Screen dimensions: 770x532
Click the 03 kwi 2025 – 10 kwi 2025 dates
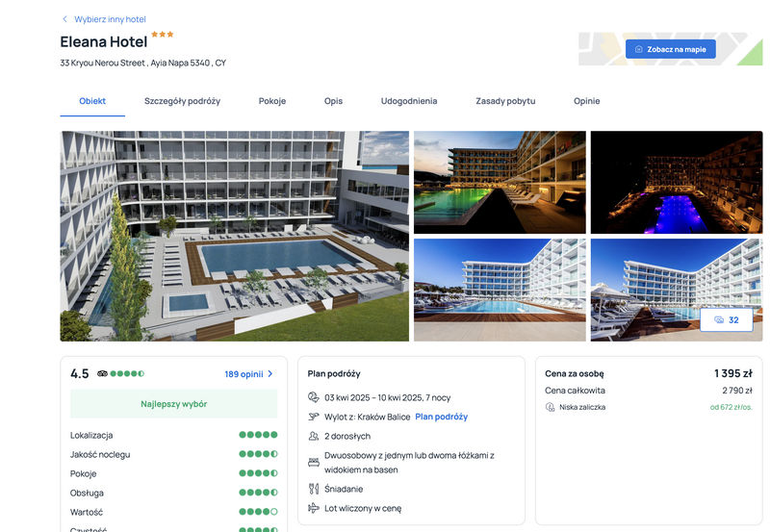coord(388,397)
